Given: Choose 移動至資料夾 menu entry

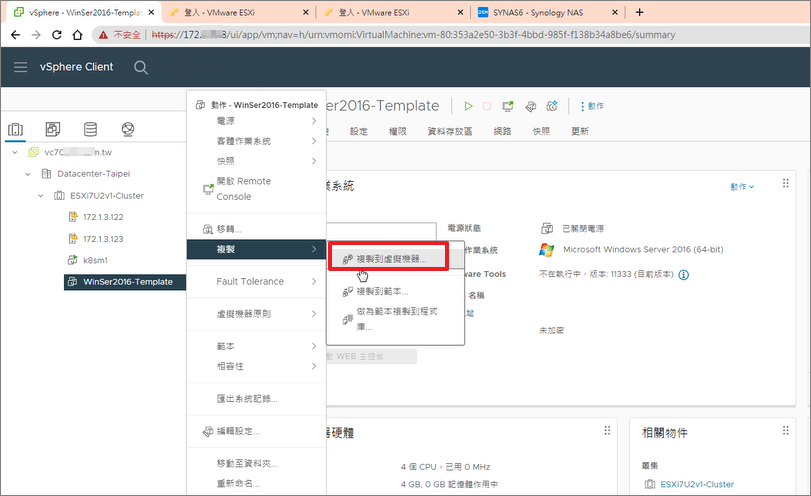Looking at the screenshot, I should [257, 463].
